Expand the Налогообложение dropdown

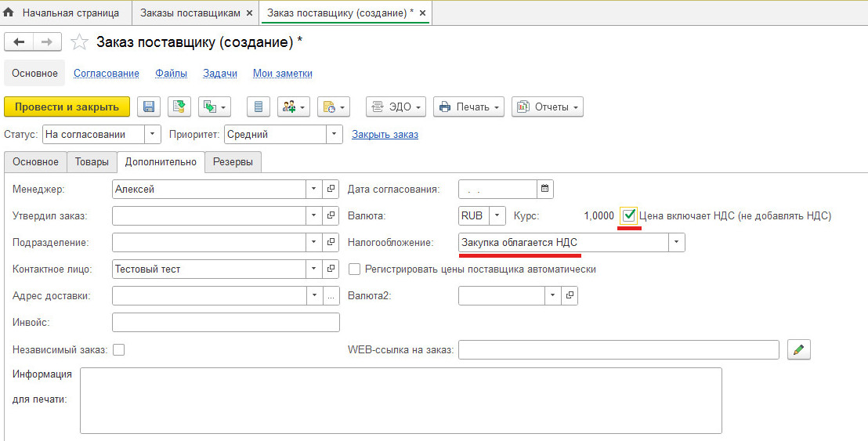676,242
